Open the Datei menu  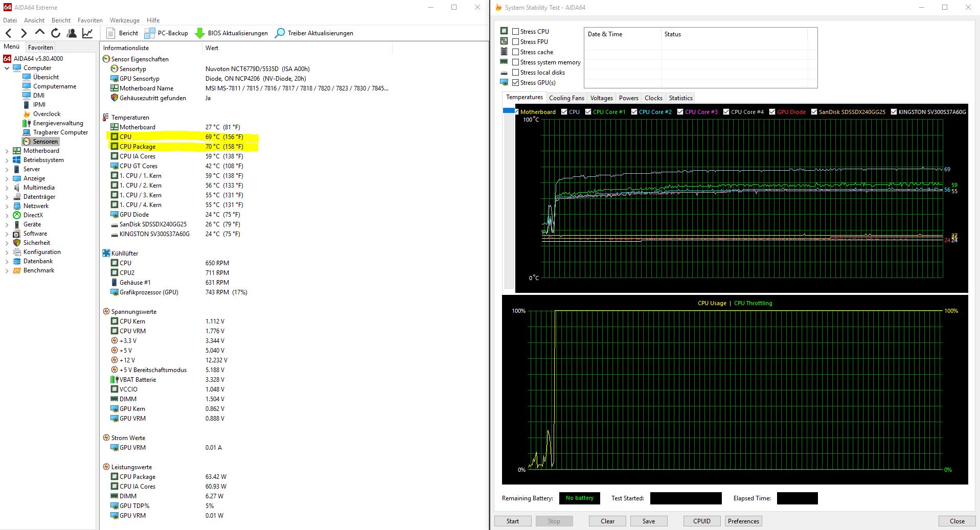click(10, 20)
